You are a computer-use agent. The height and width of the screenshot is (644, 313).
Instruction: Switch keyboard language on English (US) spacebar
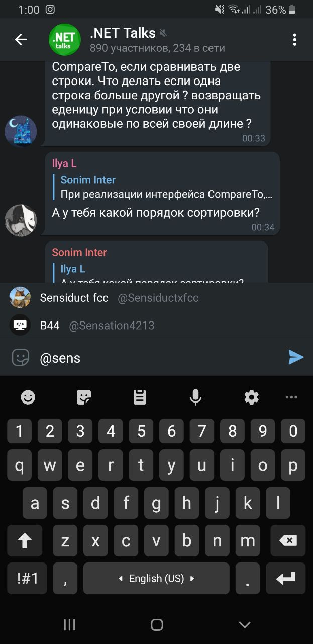(x=156, y=579)
